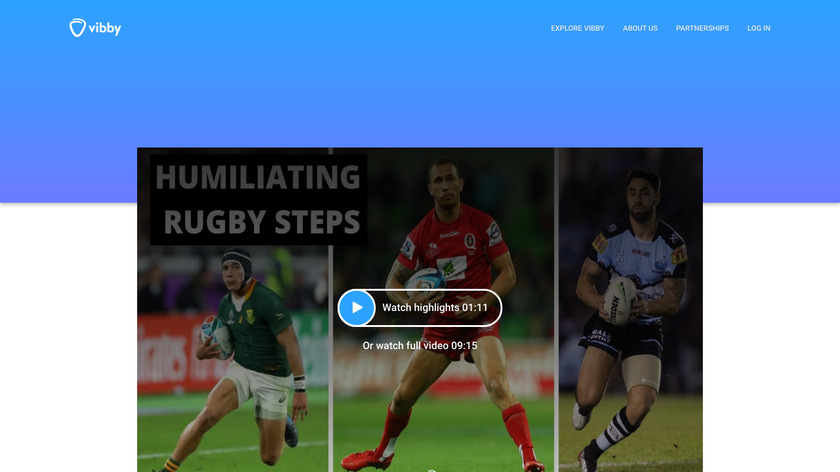
Task: Click the Watch highlights 01:11 label
Action: click(x=435, y=308)
